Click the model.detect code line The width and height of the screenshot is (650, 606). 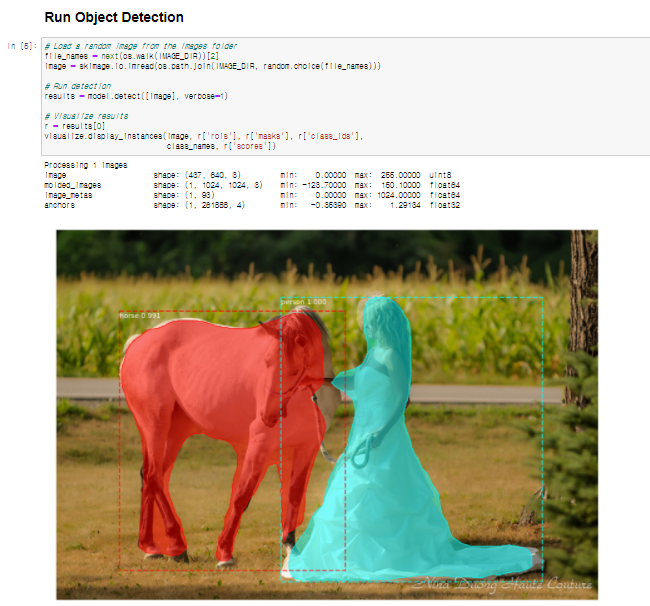(136, 96)
